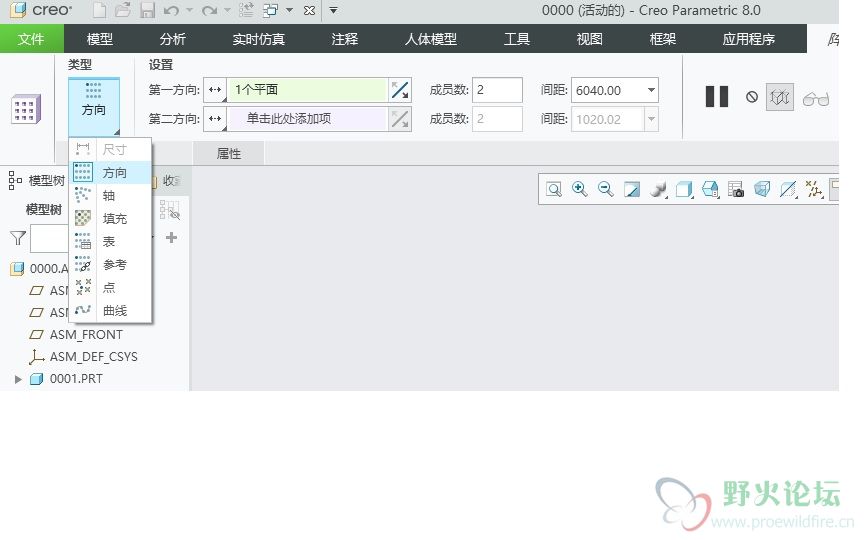Viewport: 864px width, 540px height.
Task: Click the pattern feature icon at ribbon left
Action: click(25, 109)
